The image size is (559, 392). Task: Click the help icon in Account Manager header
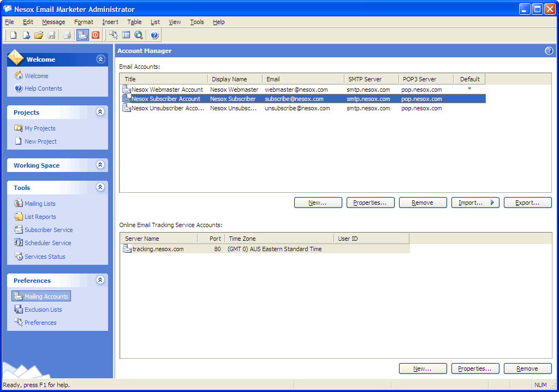click(549, 51)
